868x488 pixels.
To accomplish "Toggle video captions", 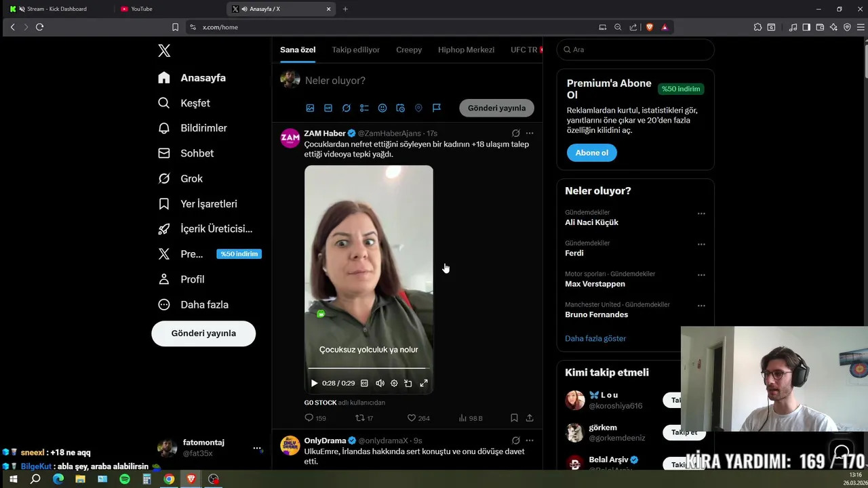I will 364,383.
